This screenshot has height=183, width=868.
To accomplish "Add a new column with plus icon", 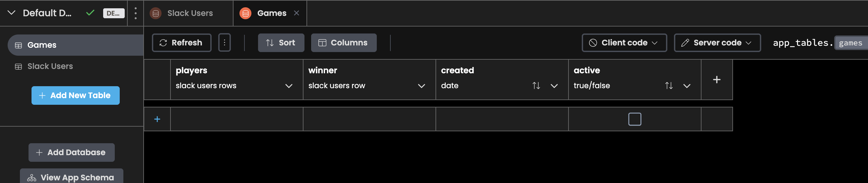I will [716, 80].
